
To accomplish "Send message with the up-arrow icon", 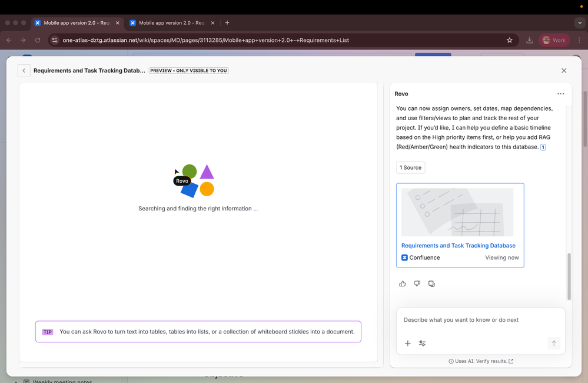I will [554, 343].
